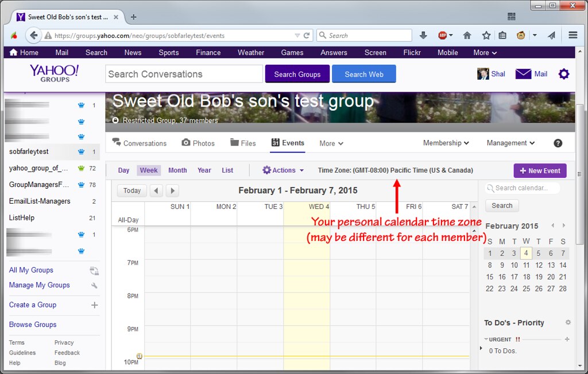This screenshot has width=588, height=374.
Task: Click the Yahoo Groups logo
Action: [x=55, y=73]
